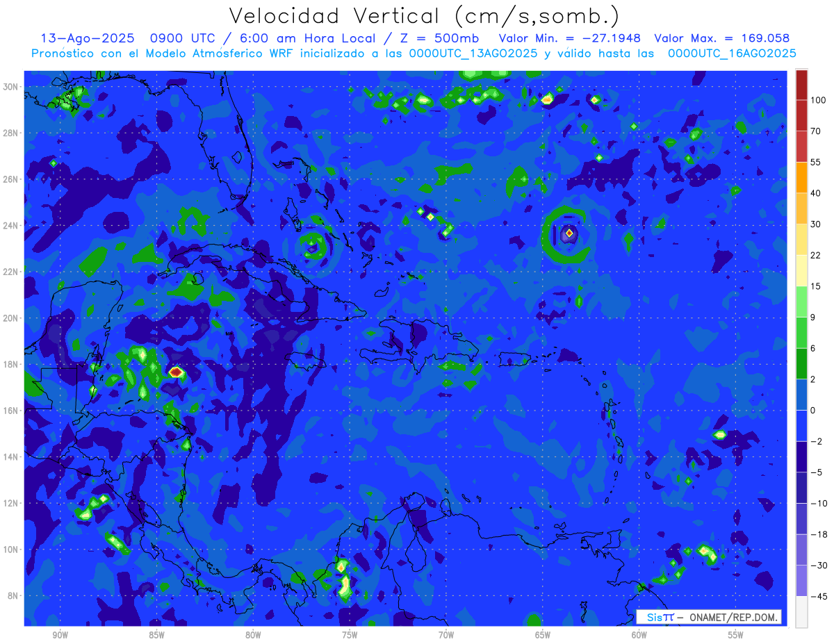The height and width of the screenshot is (644, 834).
Task: Click the colorbar label '22'
Action: pos(815,256)
